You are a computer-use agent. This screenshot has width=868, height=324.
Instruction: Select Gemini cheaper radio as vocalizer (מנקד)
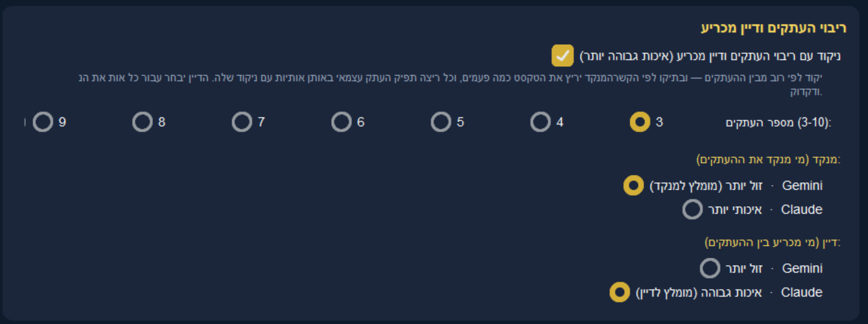[633, 185]
